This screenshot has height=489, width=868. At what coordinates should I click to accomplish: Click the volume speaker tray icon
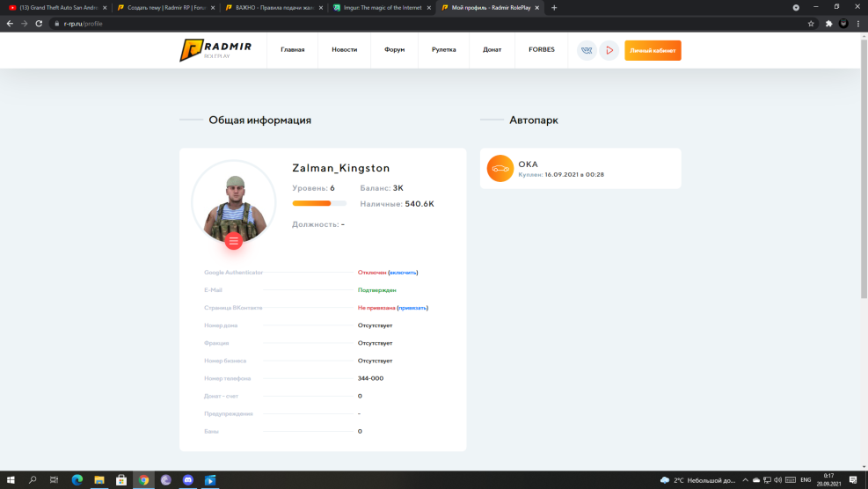[x=777, y=480]
